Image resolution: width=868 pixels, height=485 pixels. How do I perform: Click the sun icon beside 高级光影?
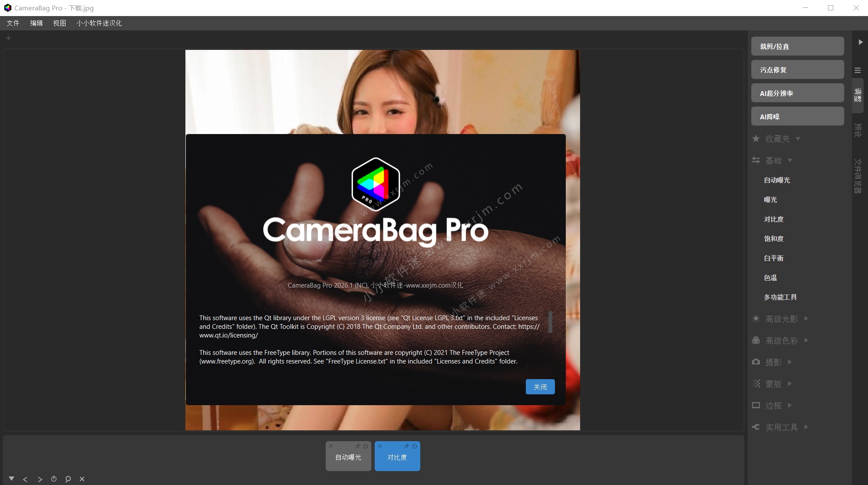[x=756, y=318]
